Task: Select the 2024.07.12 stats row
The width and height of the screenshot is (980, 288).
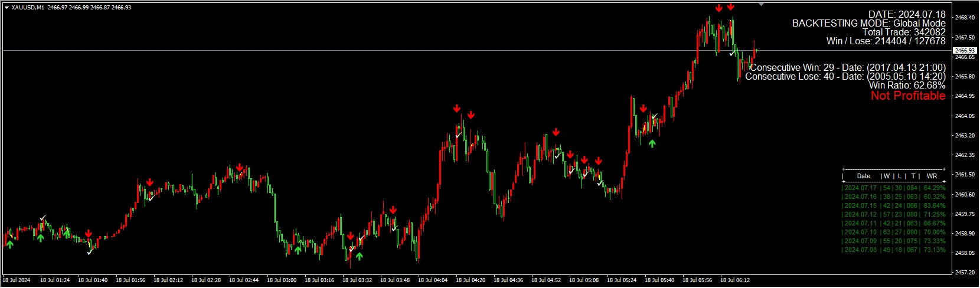Action: pyautogui.click(x=893, y=214)
